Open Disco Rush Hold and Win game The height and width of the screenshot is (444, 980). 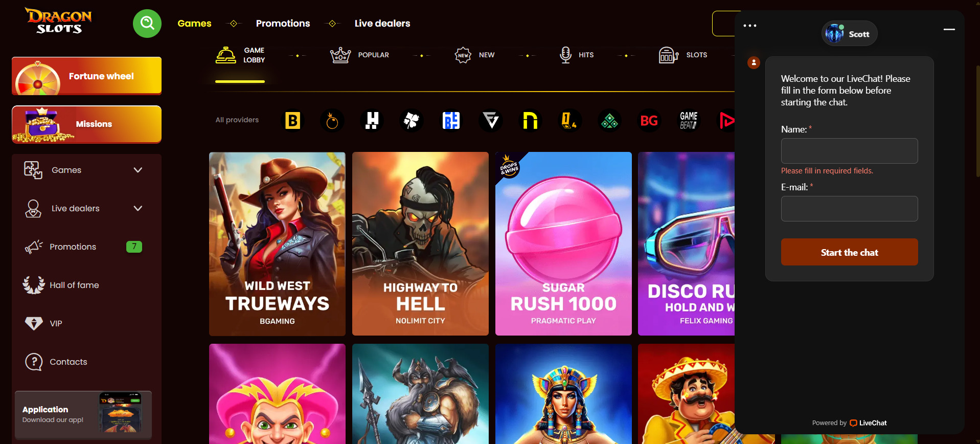point(686,243)
